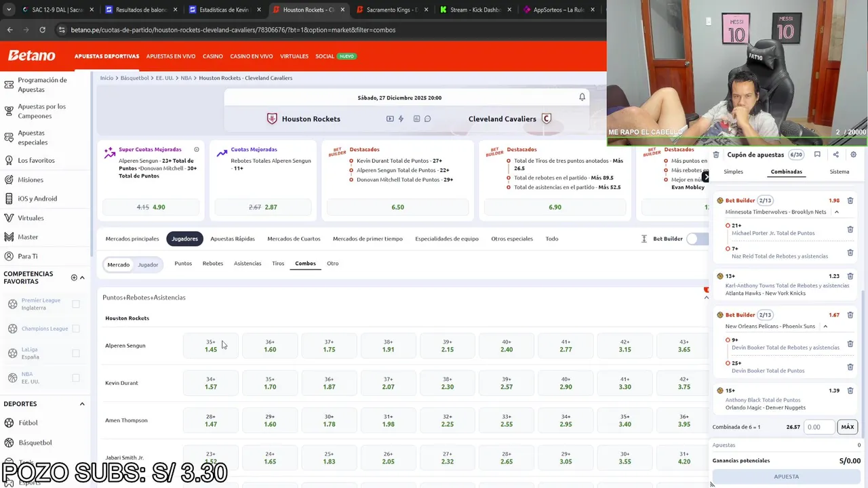The image size is (868, 488).
Task: Delete Anthony Black 15+ bet
Action: point(850,390)
